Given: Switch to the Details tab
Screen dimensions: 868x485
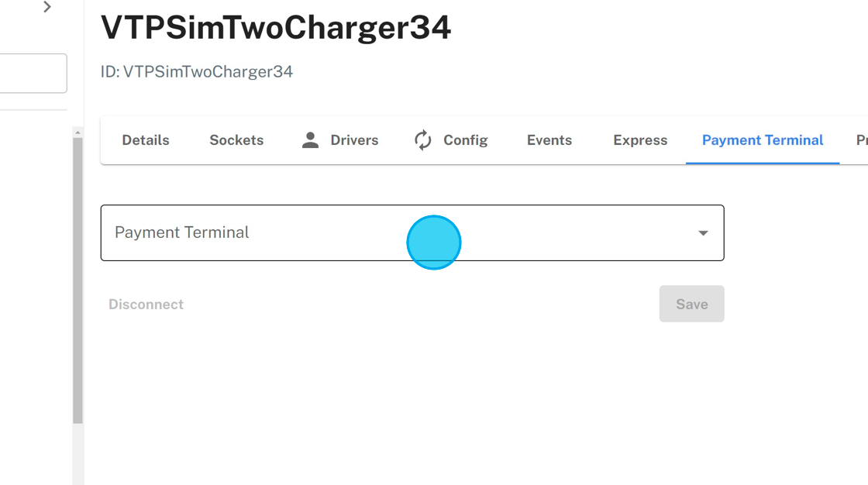Looking at the screenshot, I should pyautogui.click(x=146, y=140).
